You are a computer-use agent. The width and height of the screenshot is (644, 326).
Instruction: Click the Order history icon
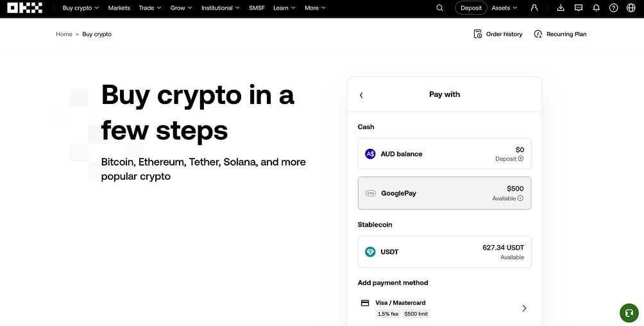tap(478, 34)
